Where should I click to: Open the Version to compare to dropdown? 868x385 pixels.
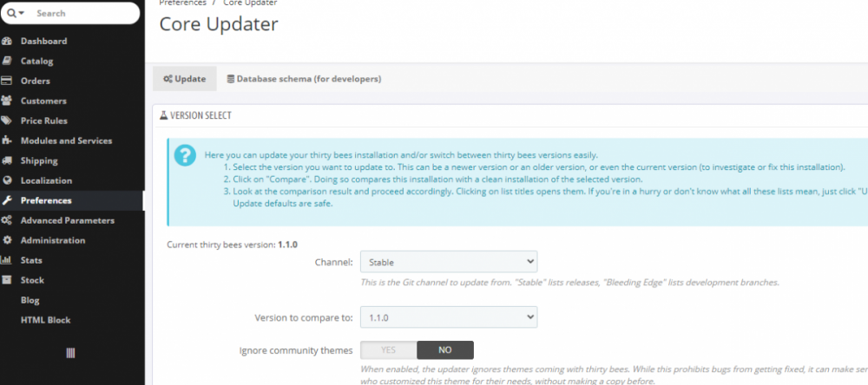449,317
